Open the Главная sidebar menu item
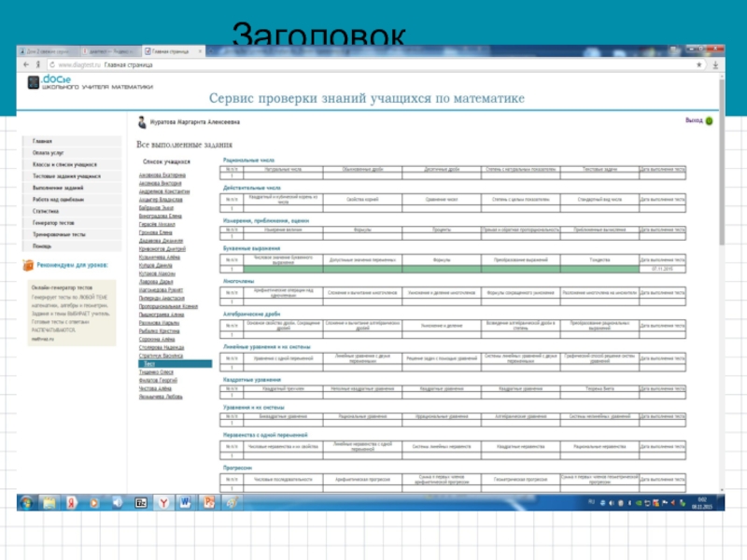This screenshot has height=560, width=747. click(72, 141)
